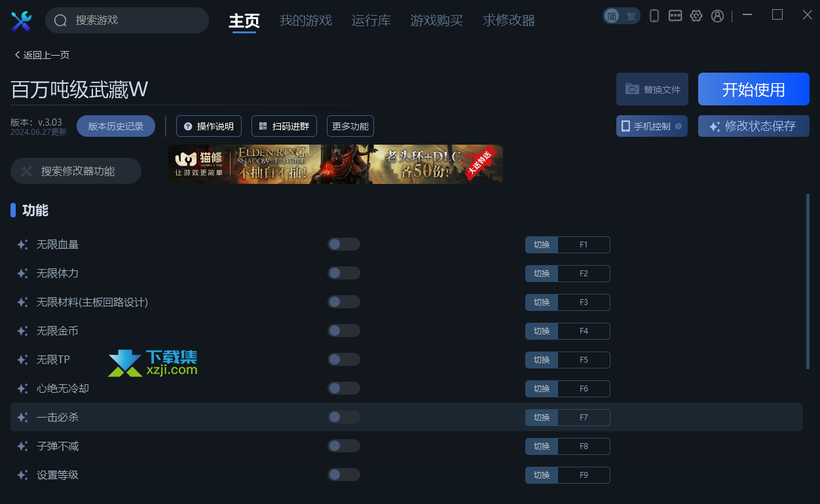Image resolution: width=820 pixels, height=504 pixels.
Task: Open the 游戏购买 tab
Action: [x=437, y=20]
